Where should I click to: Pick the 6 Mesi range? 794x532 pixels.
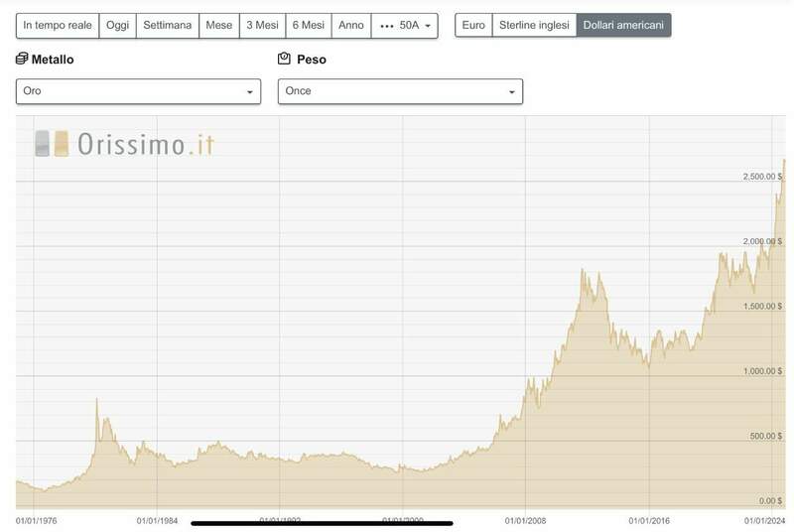click(x=309, y=25)
